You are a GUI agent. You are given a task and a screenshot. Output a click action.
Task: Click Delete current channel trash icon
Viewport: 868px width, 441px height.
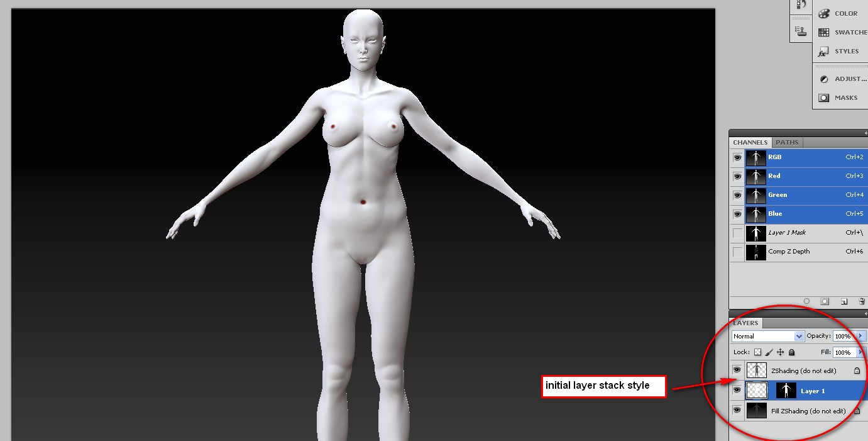tap(862, 302)
